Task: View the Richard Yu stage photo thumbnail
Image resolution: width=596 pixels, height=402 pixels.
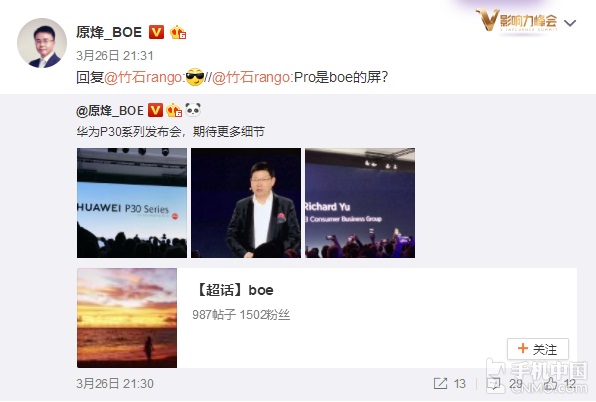Action: [360, 203]
